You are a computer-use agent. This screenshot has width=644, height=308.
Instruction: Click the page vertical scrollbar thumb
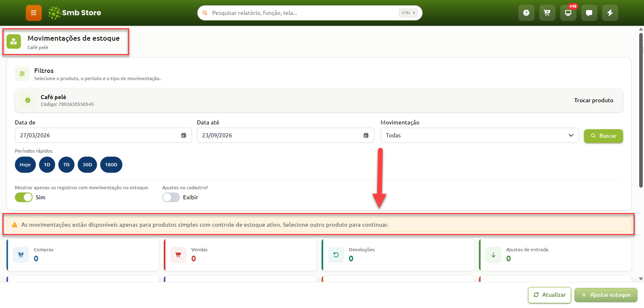[641, 110]
